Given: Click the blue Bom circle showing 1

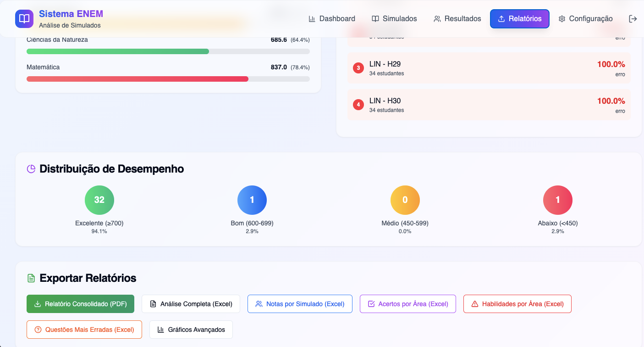Looking at the screenshot, I should click(x=252, y=200).
